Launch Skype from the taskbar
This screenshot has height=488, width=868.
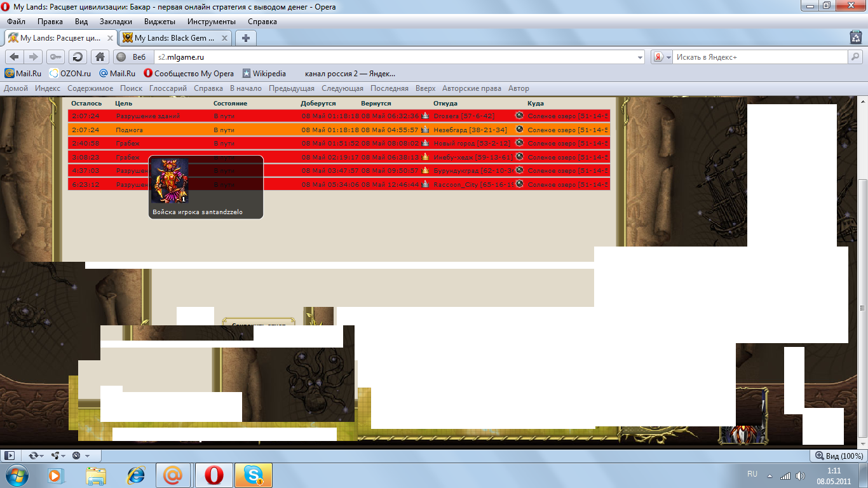point(254,475)
